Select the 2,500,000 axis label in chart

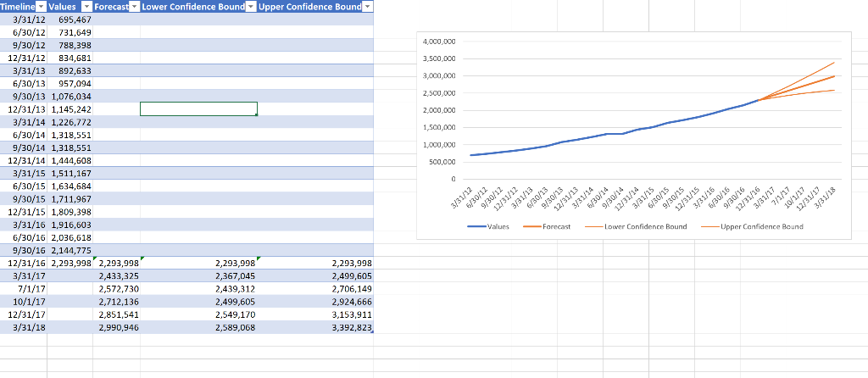(x=439, y=93)
